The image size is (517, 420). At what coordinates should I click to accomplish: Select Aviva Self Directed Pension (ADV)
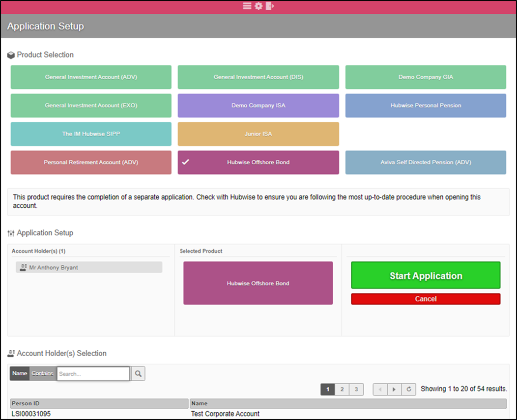pyautogui.click(x=426, y=162)
